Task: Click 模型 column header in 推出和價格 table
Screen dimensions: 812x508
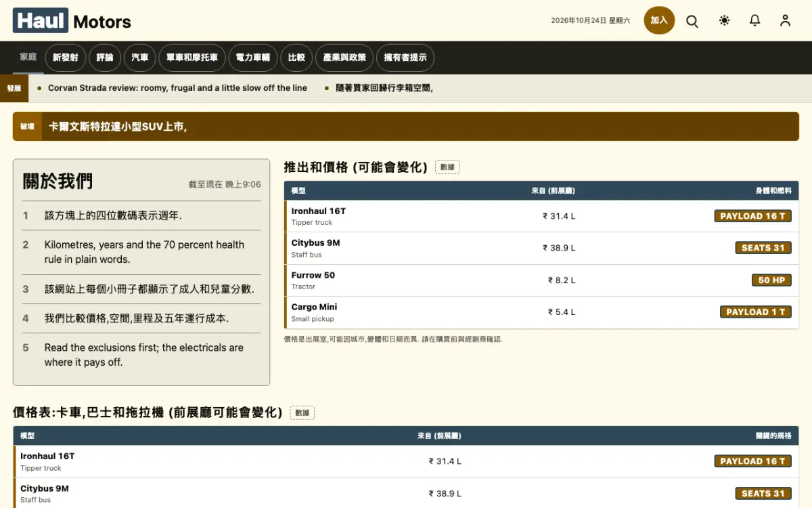Action: 298,191
